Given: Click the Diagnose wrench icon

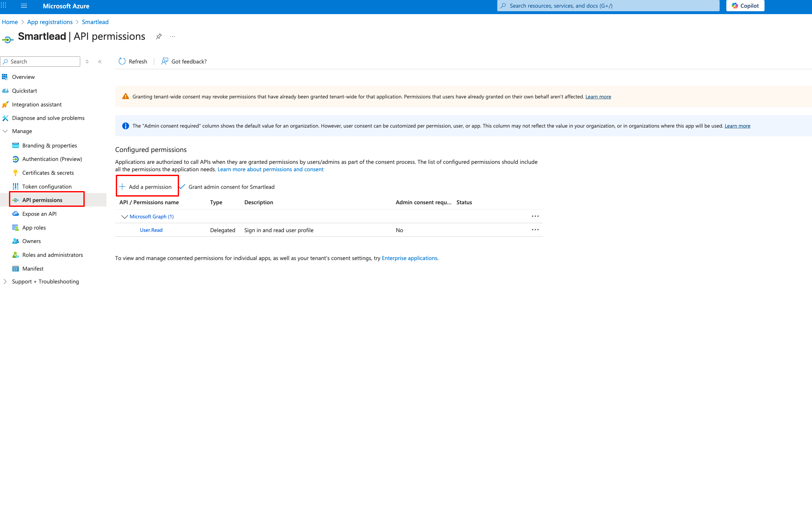Looking at the screenshot, I should (5, 118).
